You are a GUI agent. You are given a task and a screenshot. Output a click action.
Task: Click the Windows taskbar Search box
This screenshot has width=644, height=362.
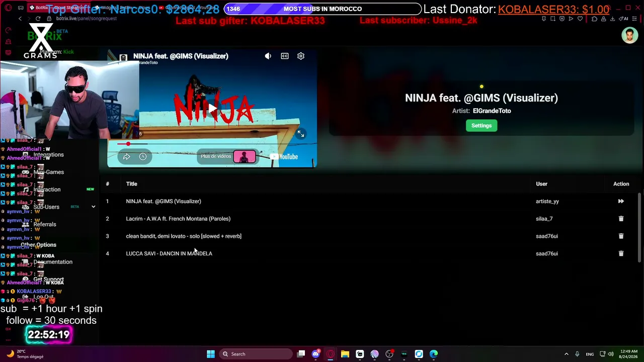point(255,354)
